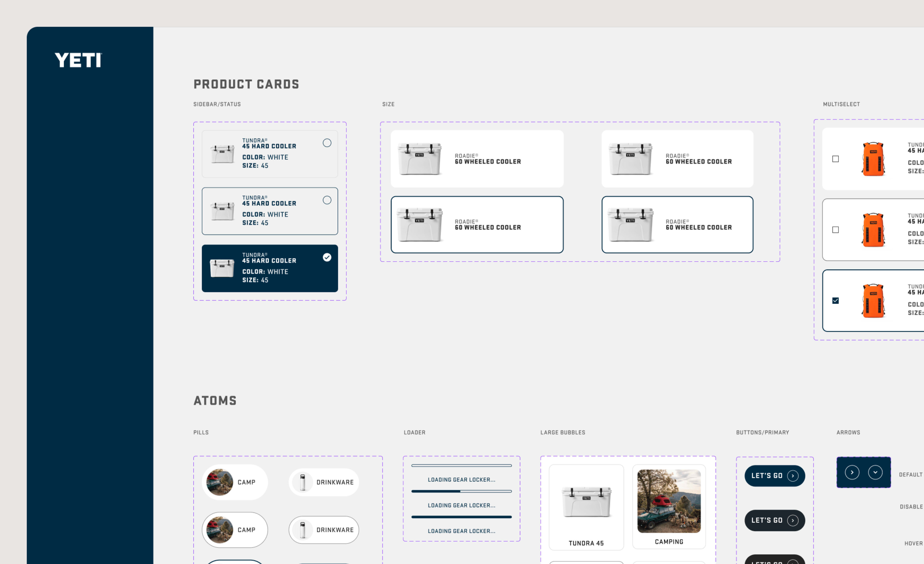Click the PRODUCT CARDS heading
The width and height of the screenshot is (924, 564).
tap(246, 84)
